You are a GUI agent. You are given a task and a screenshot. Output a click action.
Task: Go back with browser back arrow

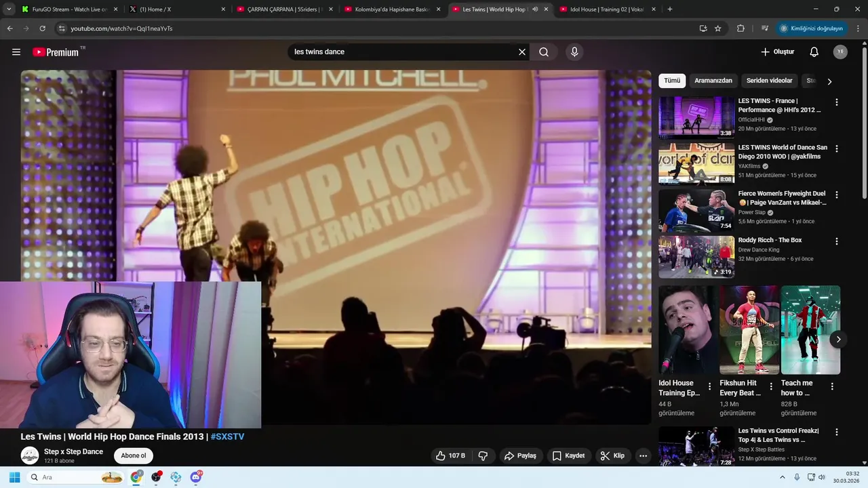tap(9, 28)
